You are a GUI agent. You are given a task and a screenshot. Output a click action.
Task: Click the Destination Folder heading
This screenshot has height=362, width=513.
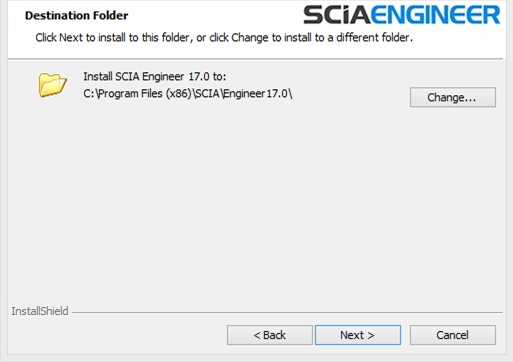click(x=76, y=15)
